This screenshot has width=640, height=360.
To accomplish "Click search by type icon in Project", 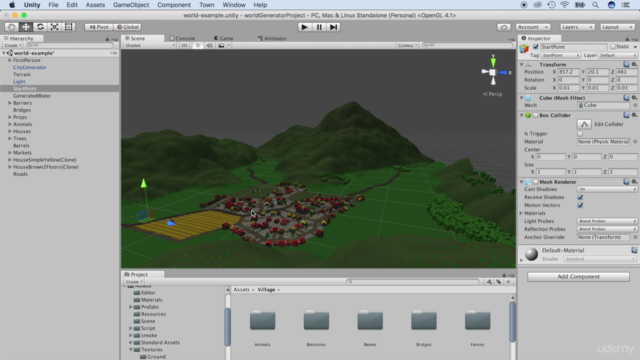I will point(489,282).
